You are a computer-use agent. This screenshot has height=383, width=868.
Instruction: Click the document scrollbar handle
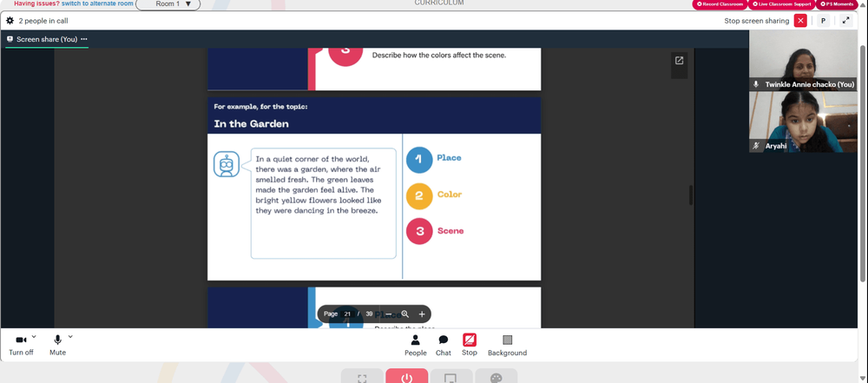[690, 195]
